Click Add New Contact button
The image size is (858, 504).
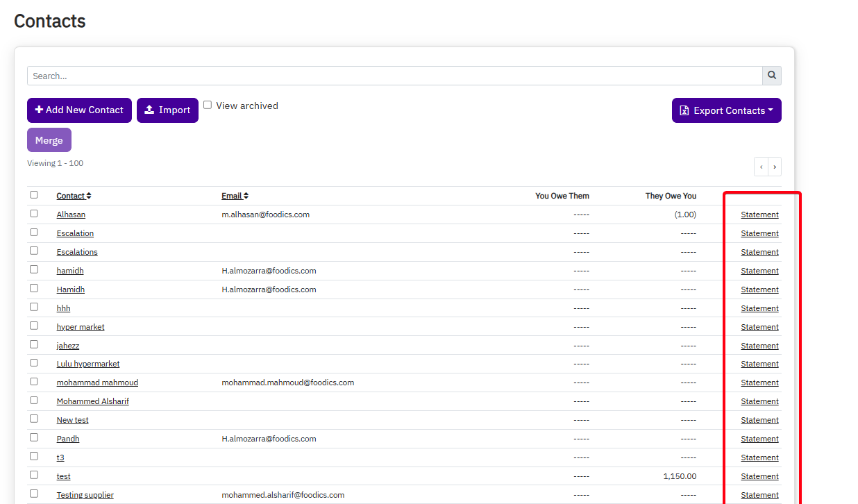(x=79, y=110)
